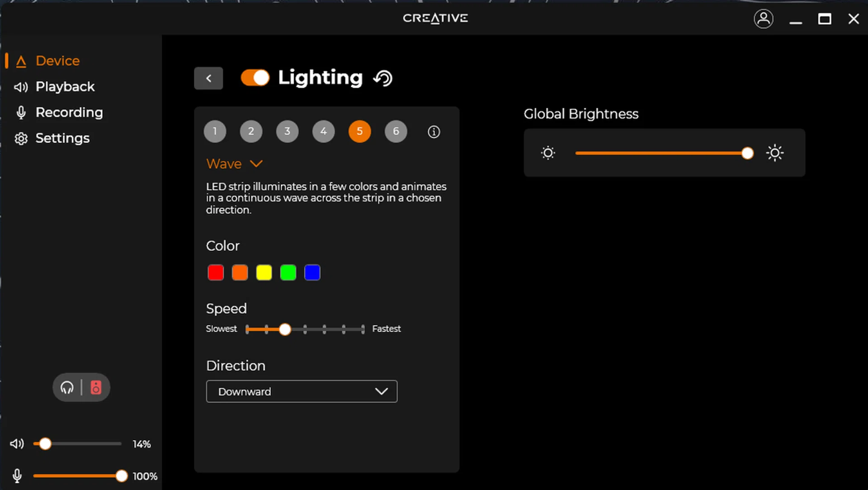Open Settings via the gear icon
The width and height of the screenshot is (868, 490).
coord(21,138)
